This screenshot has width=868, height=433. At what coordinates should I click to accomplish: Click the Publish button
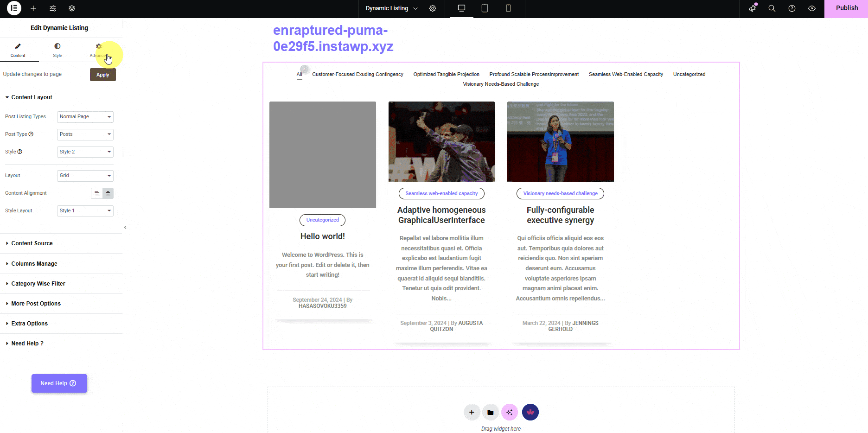click(846, 8)
